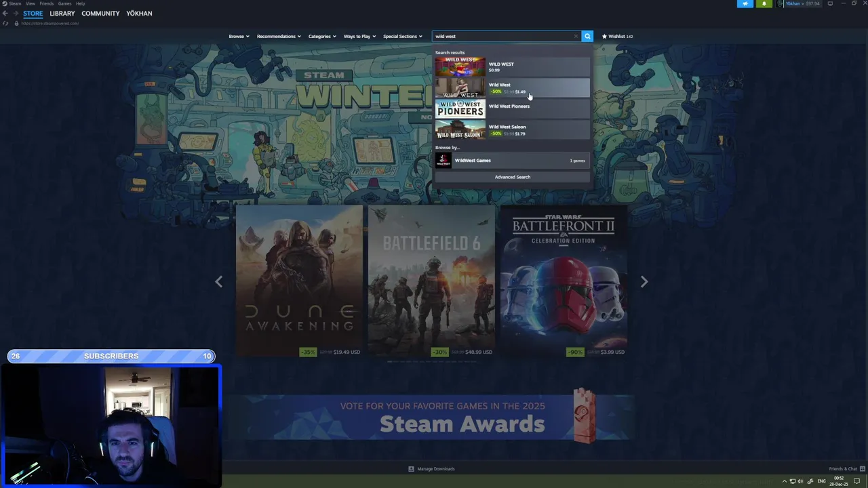Show hidden tray icons chevron

[785, 481]
